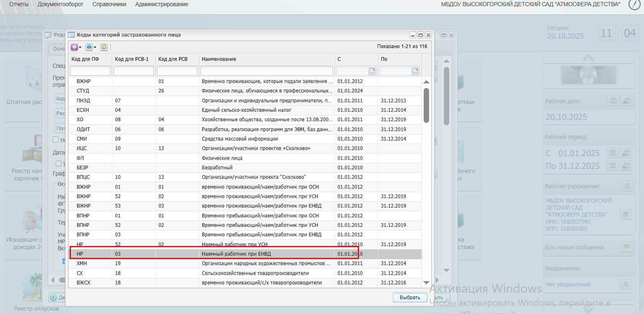This screenshot has height=314, width=644.
Task: Select the СТУД row
Action: pyautogui.click(x=245, y=91)
